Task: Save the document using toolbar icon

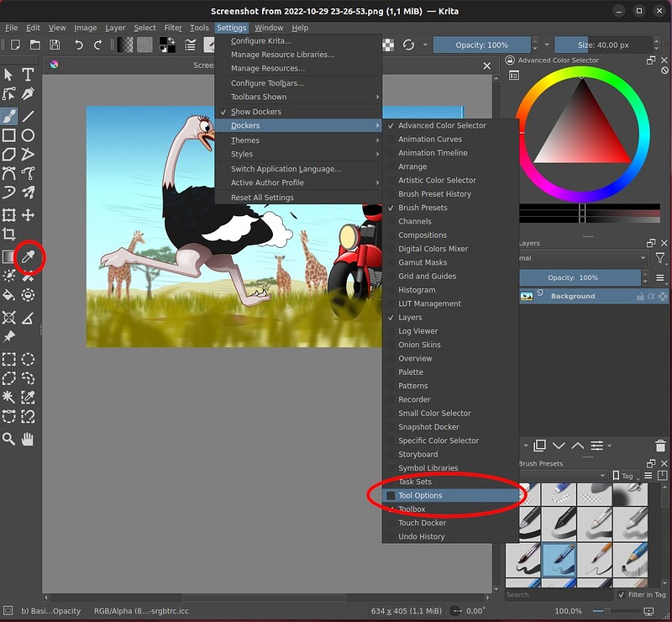Action: pos(55,45)
